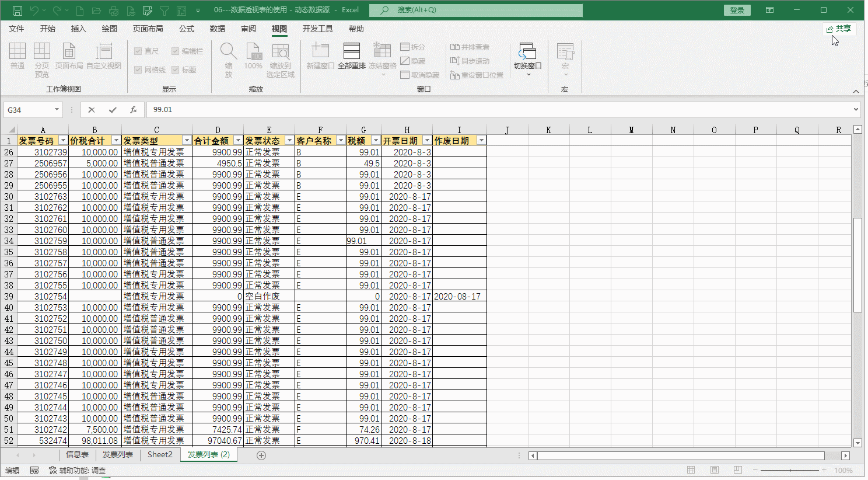The image size is (868, 480).
Task: Open the Zoom dialog (缩放)
Action: tap(229, 60)
